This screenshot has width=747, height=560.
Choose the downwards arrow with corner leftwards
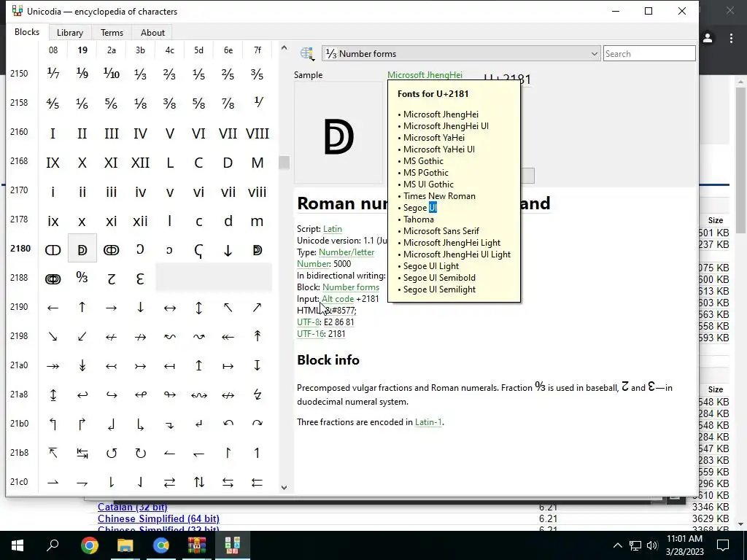[199, 424]
